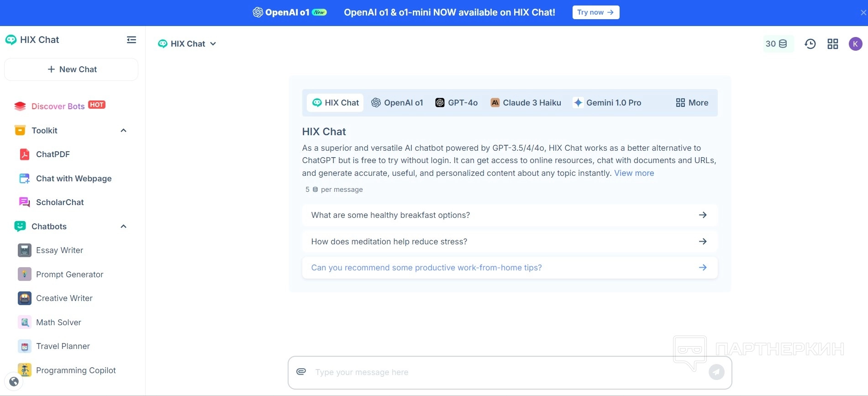Switch to the OpenAI o1 tab

tap(397, 103)
